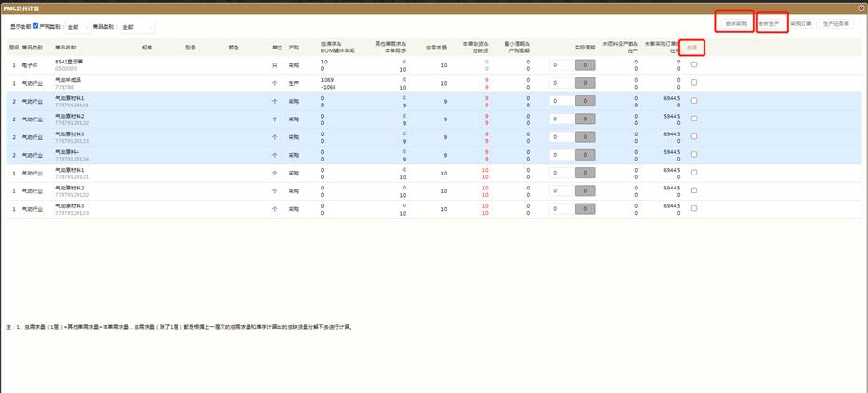The image size is (868, 393).
Task: Select checkbox of level-1 气动原材料2 row
Action: 694,190
